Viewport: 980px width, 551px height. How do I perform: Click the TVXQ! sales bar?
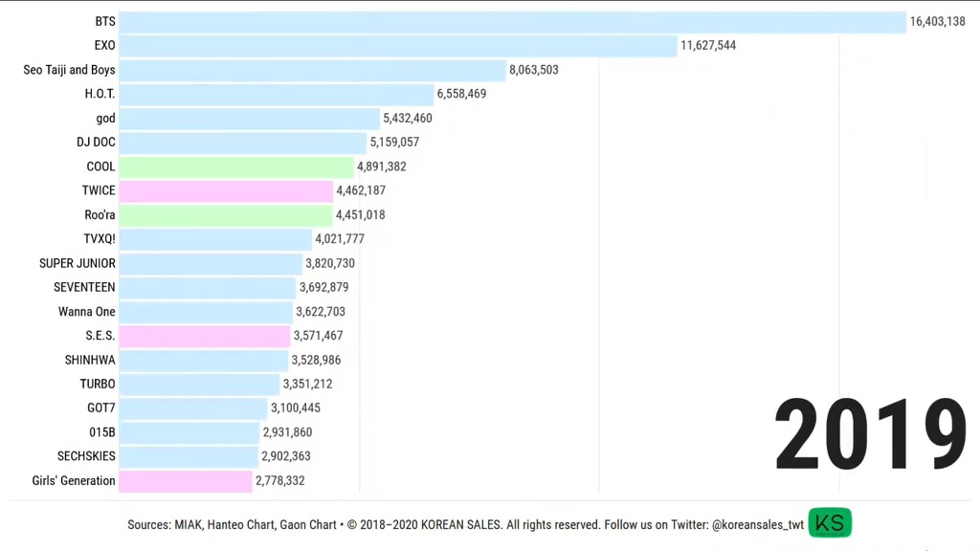coord(215,239)
